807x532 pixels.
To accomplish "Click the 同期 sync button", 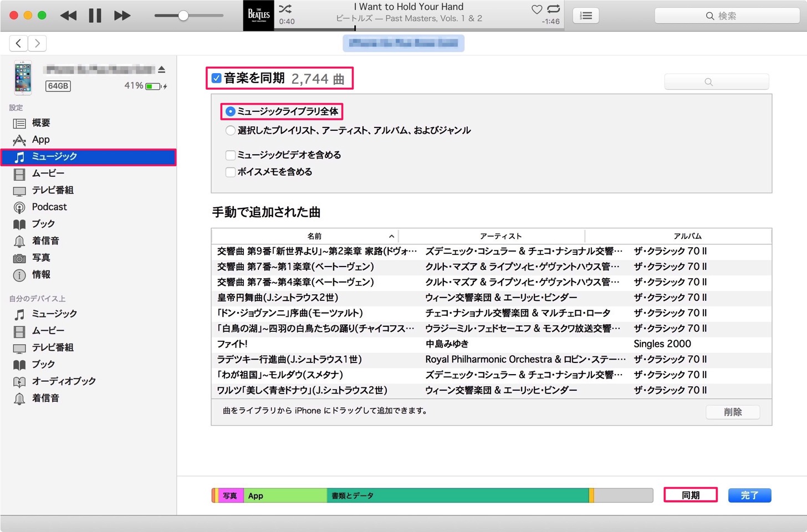I will (x=691, y=495).
